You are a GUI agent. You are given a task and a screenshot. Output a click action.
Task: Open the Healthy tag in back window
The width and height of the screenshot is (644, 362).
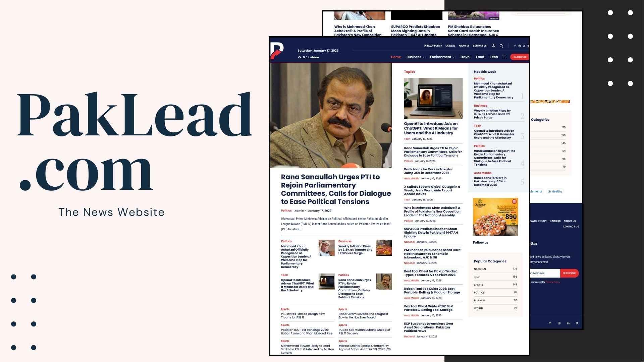[x=555, y=191]
